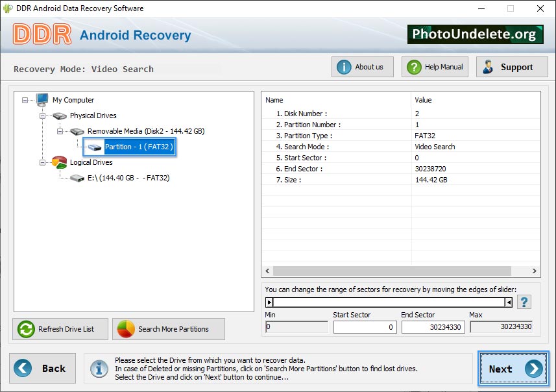This screenshot has height=392, width=556.
Task: Click Refresh Drive List button text
Action: click(x=66, y=329)
